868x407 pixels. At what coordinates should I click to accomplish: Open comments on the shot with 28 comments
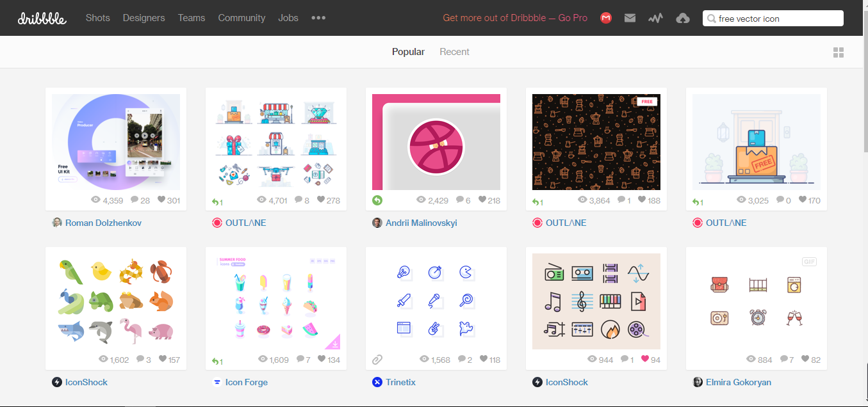pos(135,200)
